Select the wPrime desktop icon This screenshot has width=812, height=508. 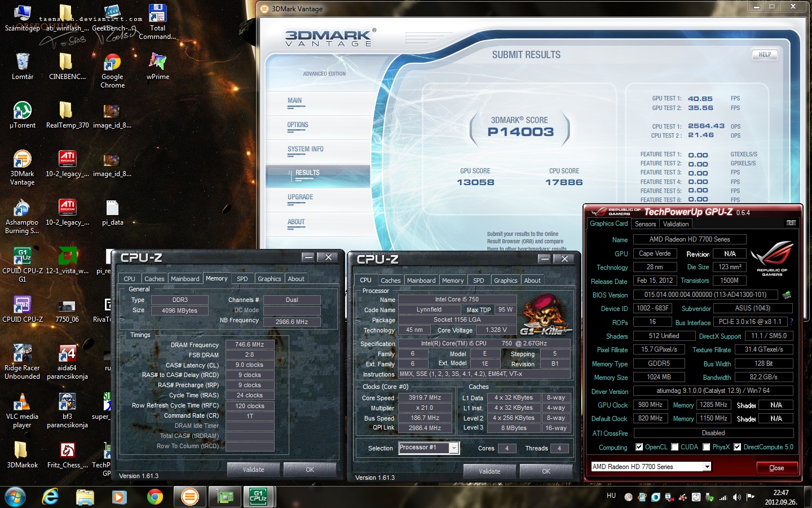157,67
